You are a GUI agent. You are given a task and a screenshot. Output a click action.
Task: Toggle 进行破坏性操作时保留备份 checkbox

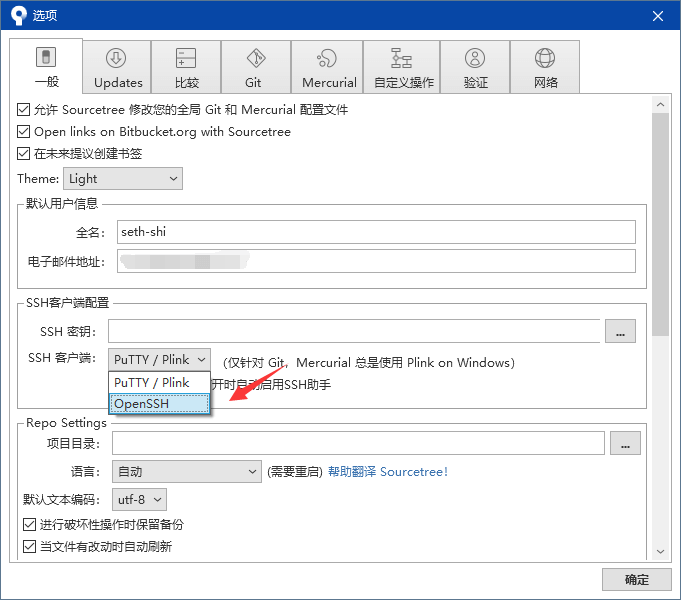point(30,524)
